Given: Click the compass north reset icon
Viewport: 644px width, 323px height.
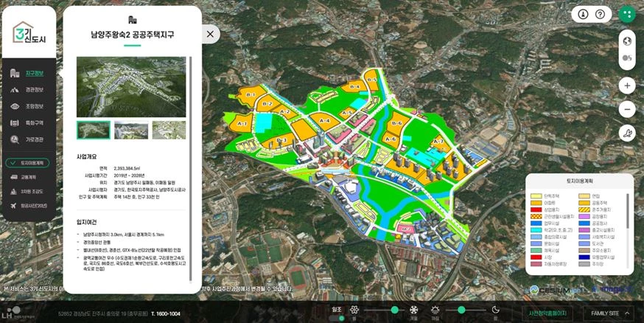Looking at the screenshot, I should pos(583,14).
